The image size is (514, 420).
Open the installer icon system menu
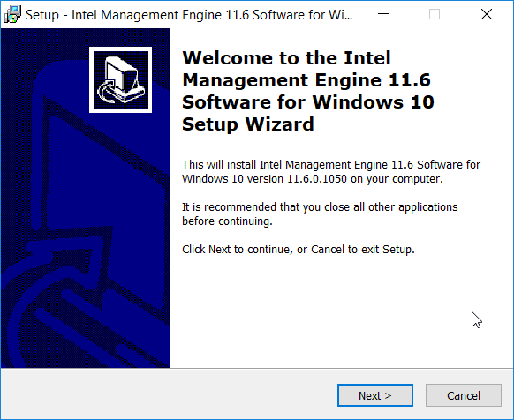click(12, 15)
